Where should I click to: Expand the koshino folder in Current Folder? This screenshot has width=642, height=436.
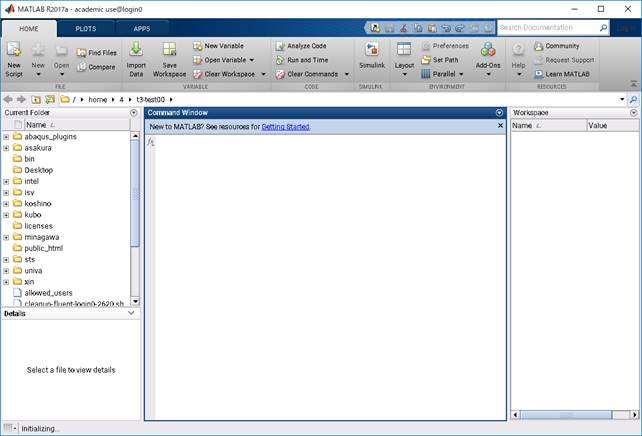pos(6,204)
